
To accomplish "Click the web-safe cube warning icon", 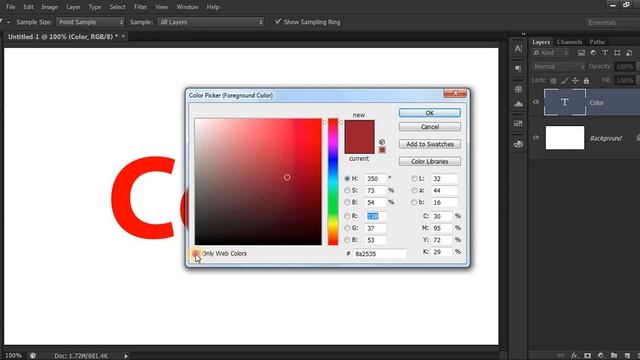I will pos(382,142).
